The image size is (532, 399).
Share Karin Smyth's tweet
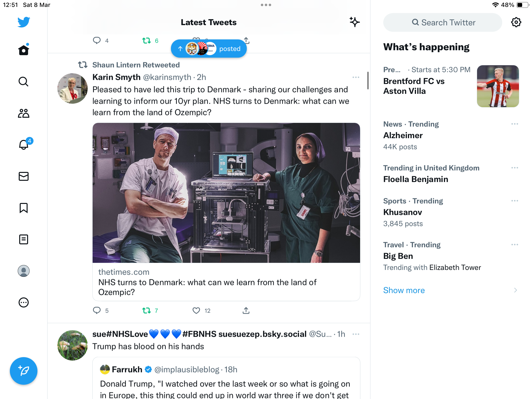tap(246, 310)
